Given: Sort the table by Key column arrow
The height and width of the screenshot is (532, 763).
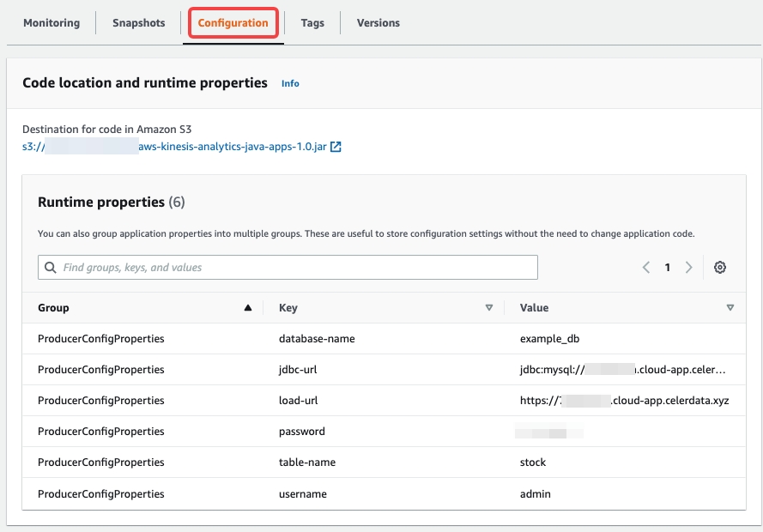Looking at the screenshot, I should (x=489, y=308).
